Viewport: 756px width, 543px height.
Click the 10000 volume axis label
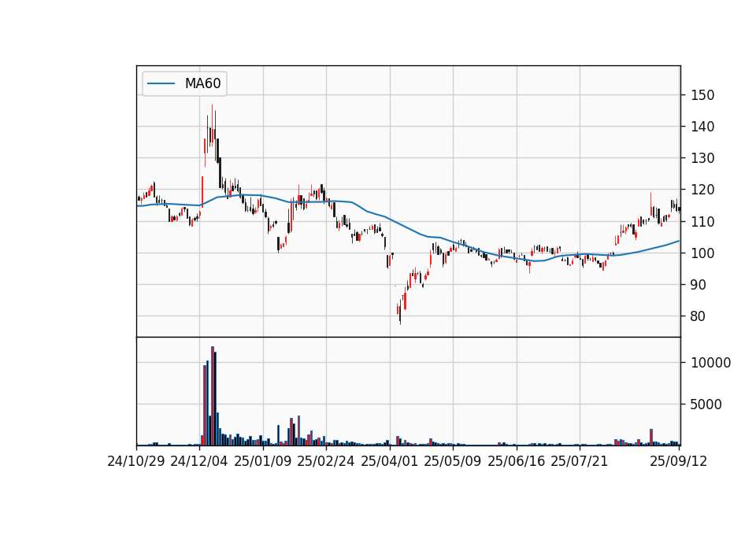[710, 363]
